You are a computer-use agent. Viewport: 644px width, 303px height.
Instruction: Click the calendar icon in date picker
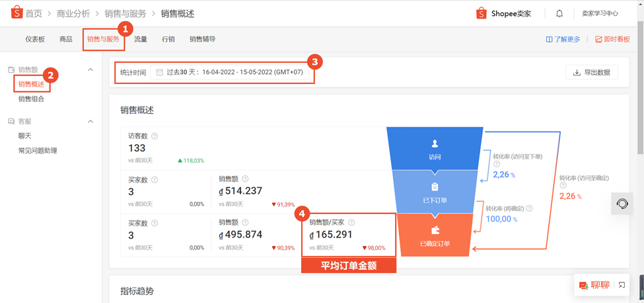click(x=160, y=72)
